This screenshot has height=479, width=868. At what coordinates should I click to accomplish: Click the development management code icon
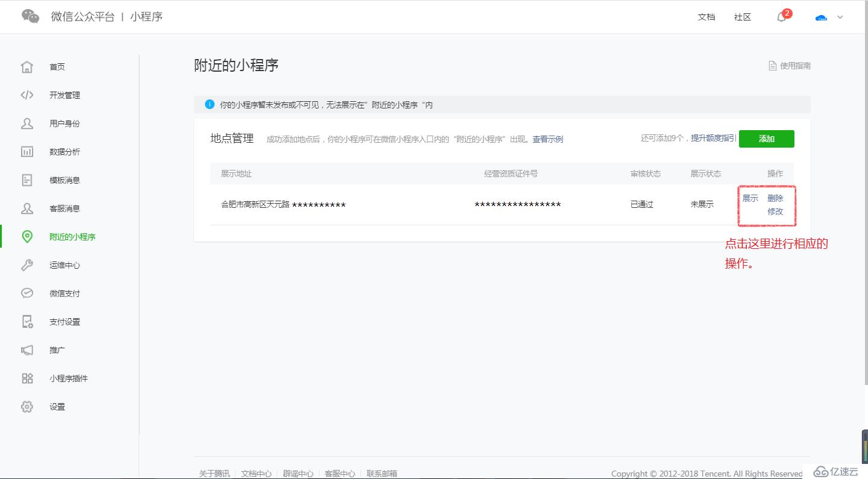27,95
